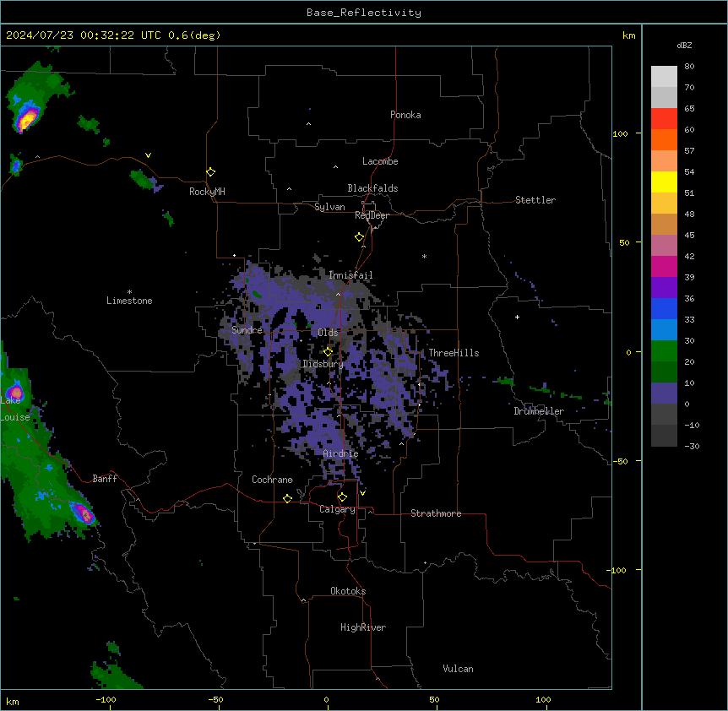Viewport: 728px width, 711px height.
Task: Click the Ponoka label
Action: (405, 115)
